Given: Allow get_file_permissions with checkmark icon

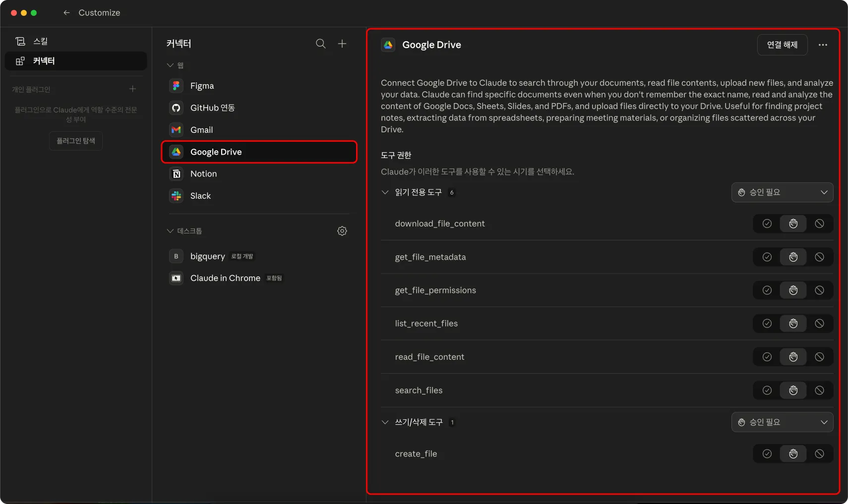Looking at the screenshot, I should pyautogui.click(x=767, y=290).
